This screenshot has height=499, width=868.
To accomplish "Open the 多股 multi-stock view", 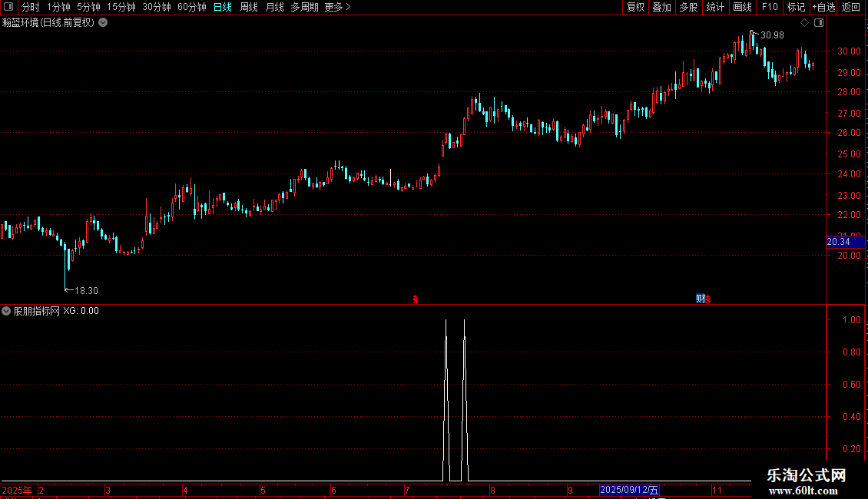I will [688, 7].
